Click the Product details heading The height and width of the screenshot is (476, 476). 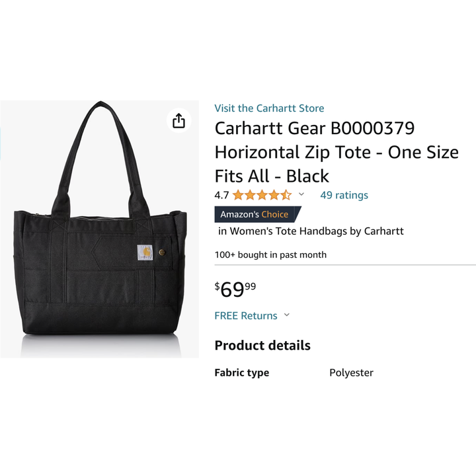click(x=262, y=345)
